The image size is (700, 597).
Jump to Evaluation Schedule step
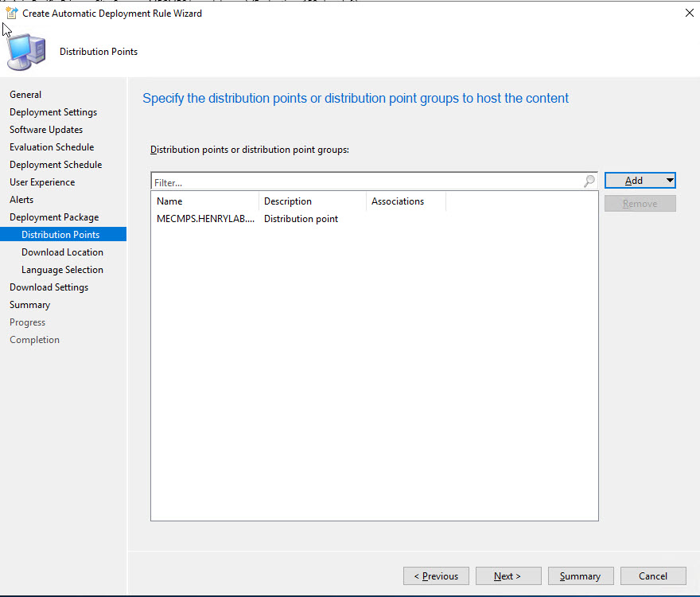pos(52,147)
